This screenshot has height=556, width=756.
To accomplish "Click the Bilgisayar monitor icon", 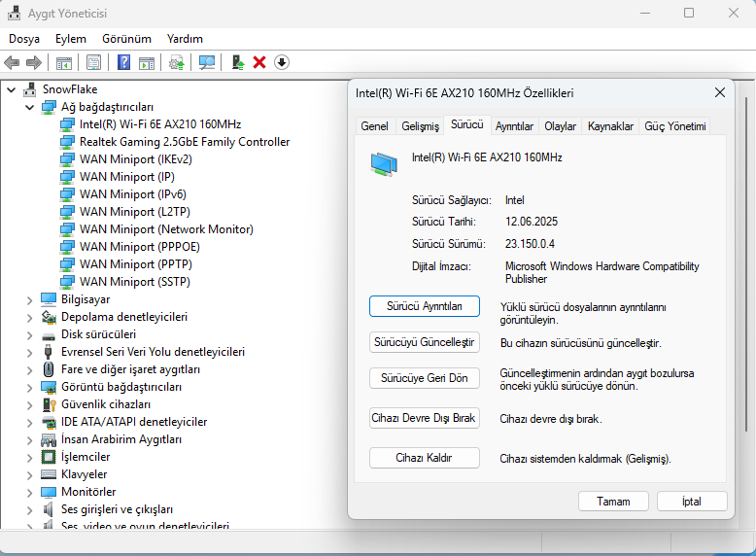I will 49,299.
